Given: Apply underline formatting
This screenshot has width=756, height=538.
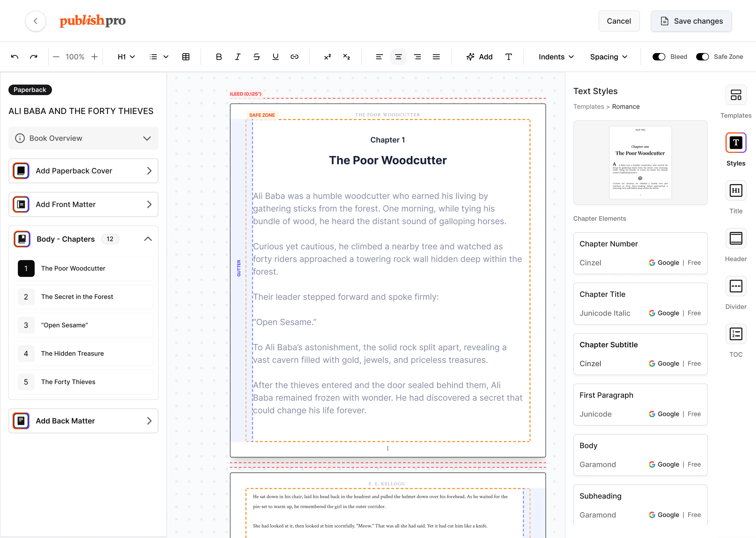Looking at the screenshot, I should point(275,57).
